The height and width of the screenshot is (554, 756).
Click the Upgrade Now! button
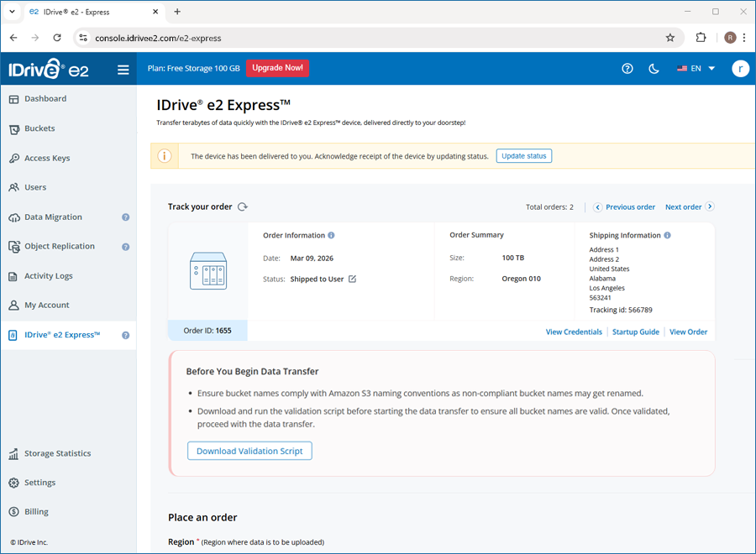coord(277,68)
